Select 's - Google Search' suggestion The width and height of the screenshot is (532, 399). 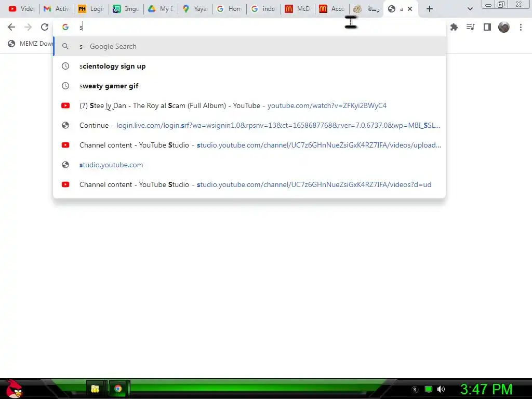click(249, 46)
